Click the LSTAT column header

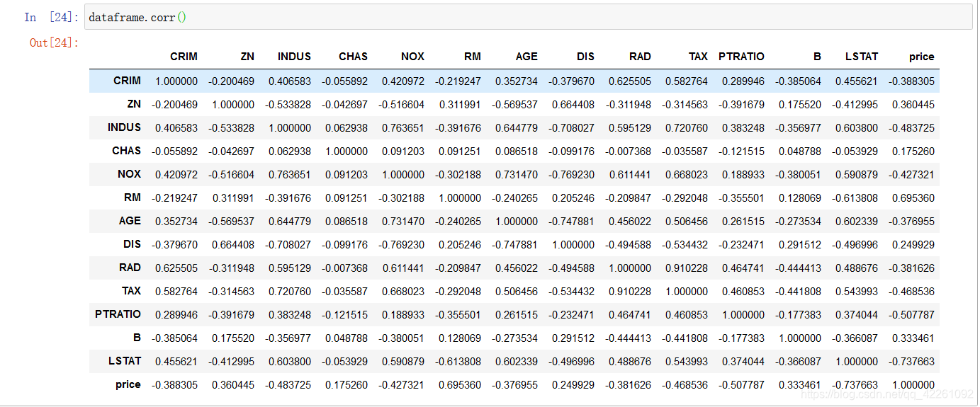862,57
